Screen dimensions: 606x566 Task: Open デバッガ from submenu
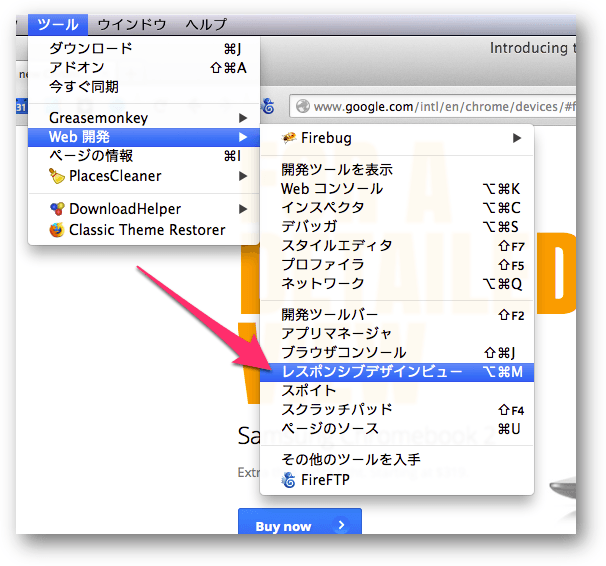point(397,226)
